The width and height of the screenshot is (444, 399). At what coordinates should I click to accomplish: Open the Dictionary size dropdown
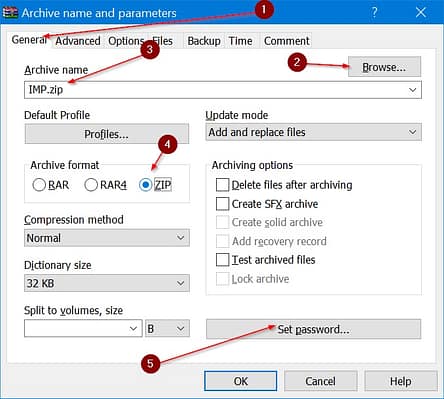tap(107, 283)
